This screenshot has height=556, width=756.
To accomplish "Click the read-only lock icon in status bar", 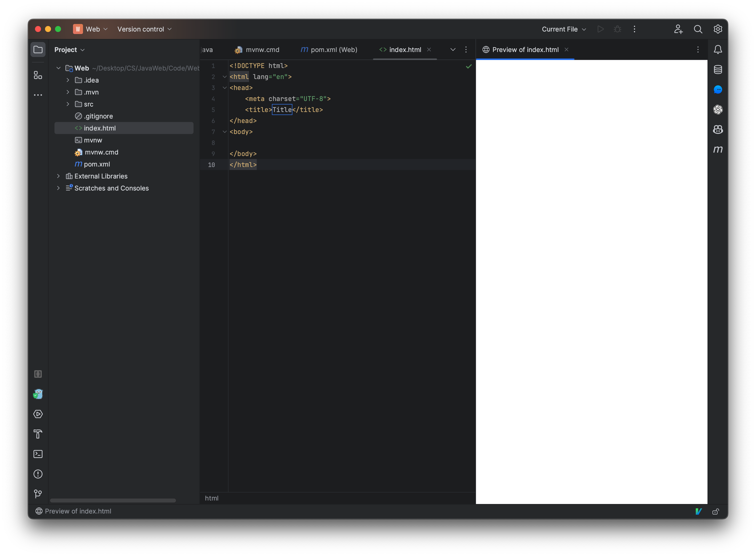I will [715, 511].
